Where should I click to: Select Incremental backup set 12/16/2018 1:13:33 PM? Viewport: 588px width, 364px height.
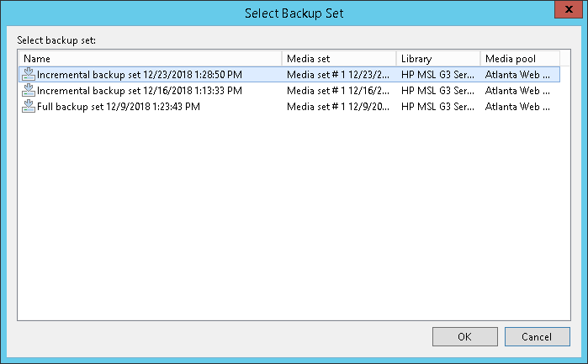(x=139, y=91)
